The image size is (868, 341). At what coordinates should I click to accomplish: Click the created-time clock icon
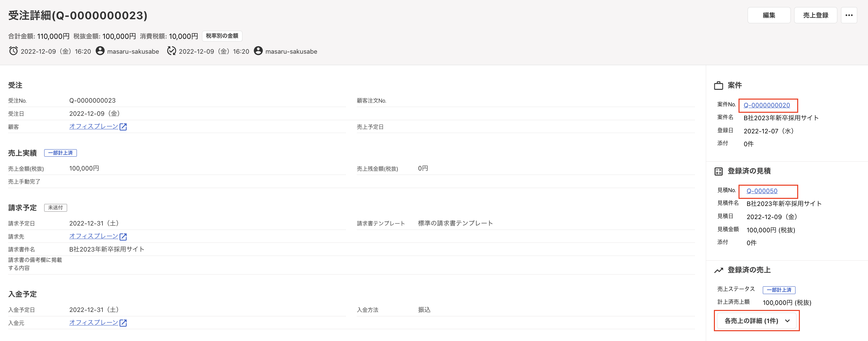(x=13, y=51)
